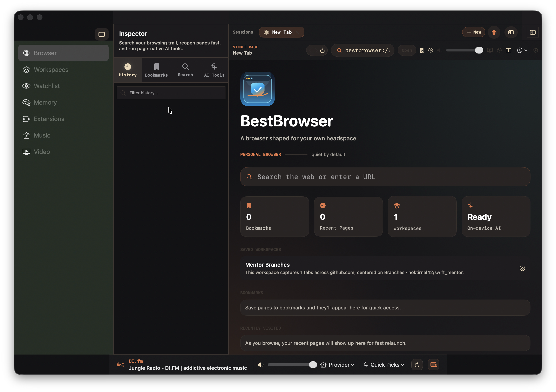Click the picture-in-picture person icon in music bar

tap(433, 365)
